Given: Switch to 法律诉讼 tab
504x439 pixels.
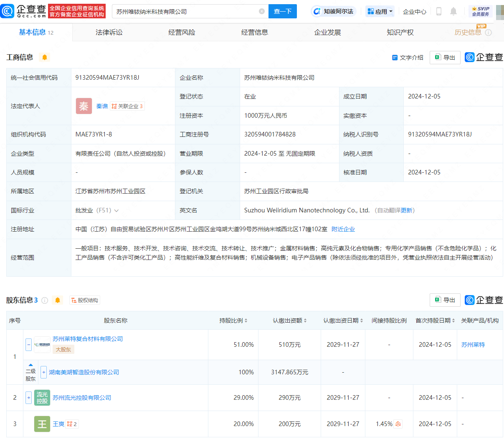Looking at the screenshot, I should pyautogui.click(x=109, y=32).
